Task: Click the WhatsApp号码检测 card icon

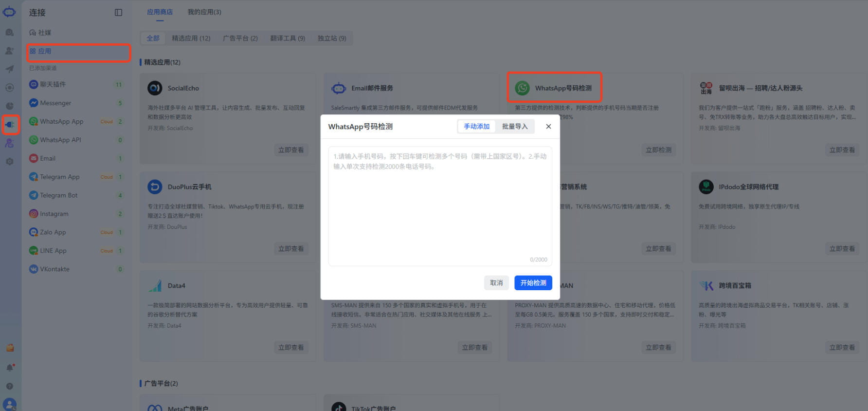Action: [523, 88]
